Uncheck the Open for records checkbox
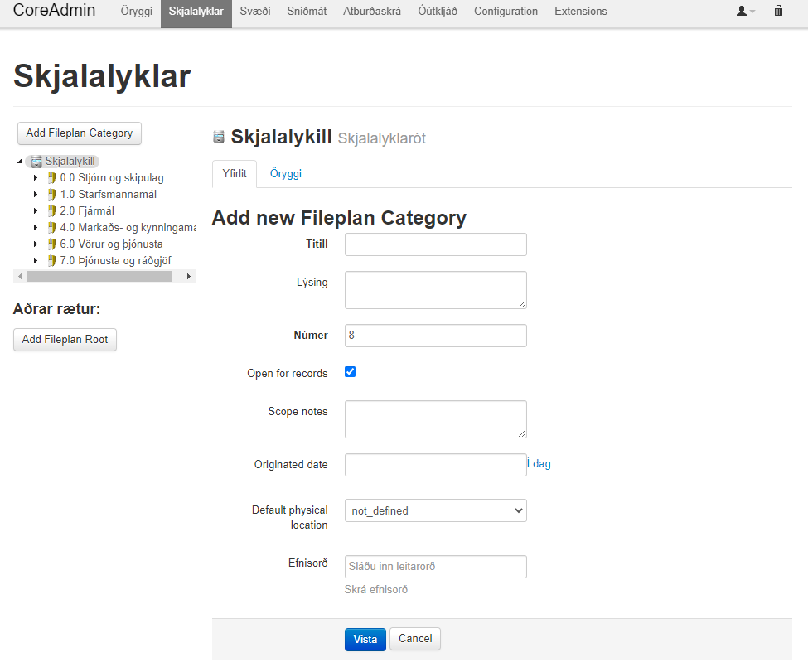 350,372
